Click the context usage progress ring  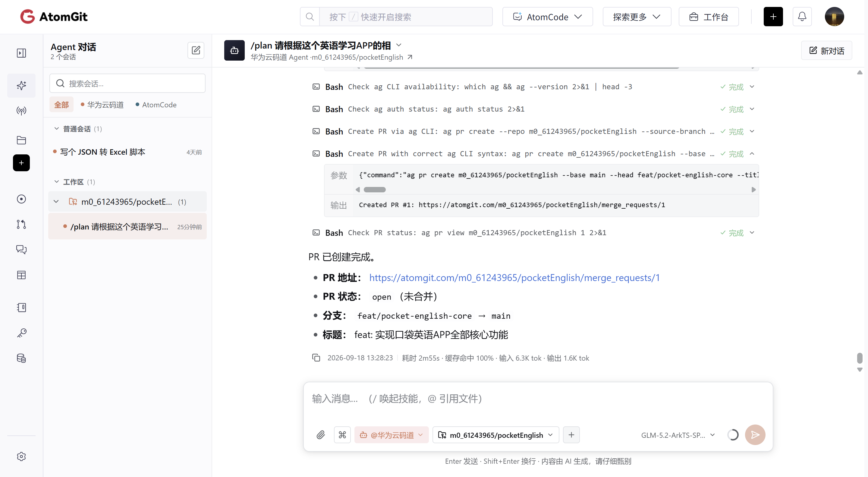pyautogui.click(x=733, y=435)
